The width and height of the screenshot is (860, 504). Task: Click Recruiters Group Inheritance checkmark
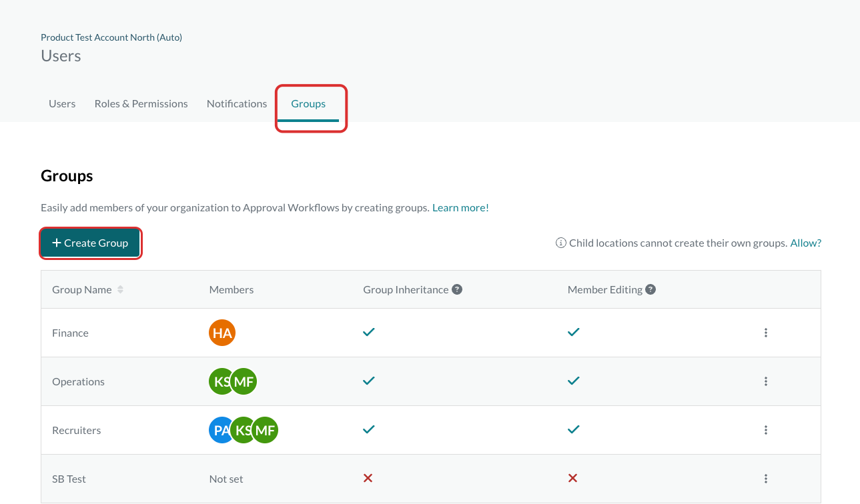tap(369, 429)
